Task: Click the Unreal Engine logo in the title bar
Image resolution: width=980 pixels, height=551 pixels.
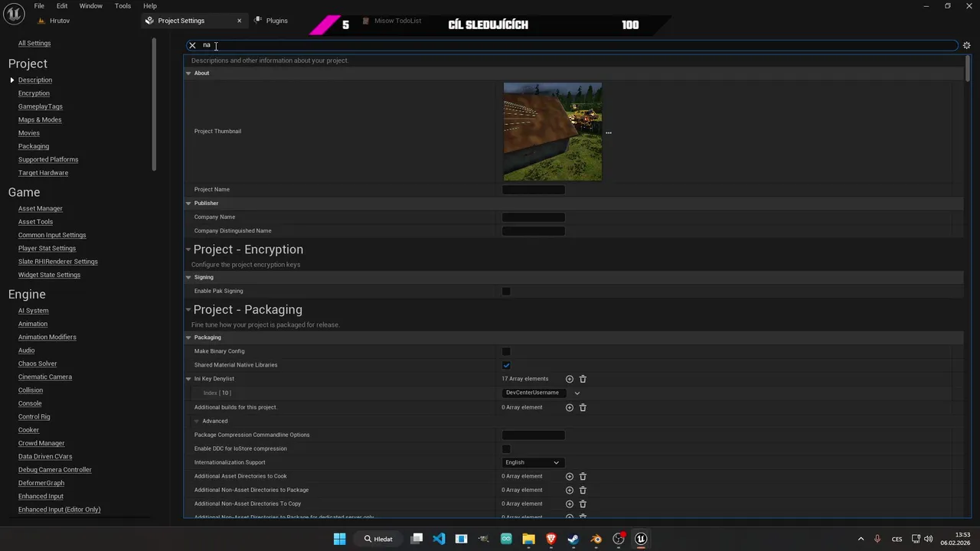Action: (x=13, y=14)
